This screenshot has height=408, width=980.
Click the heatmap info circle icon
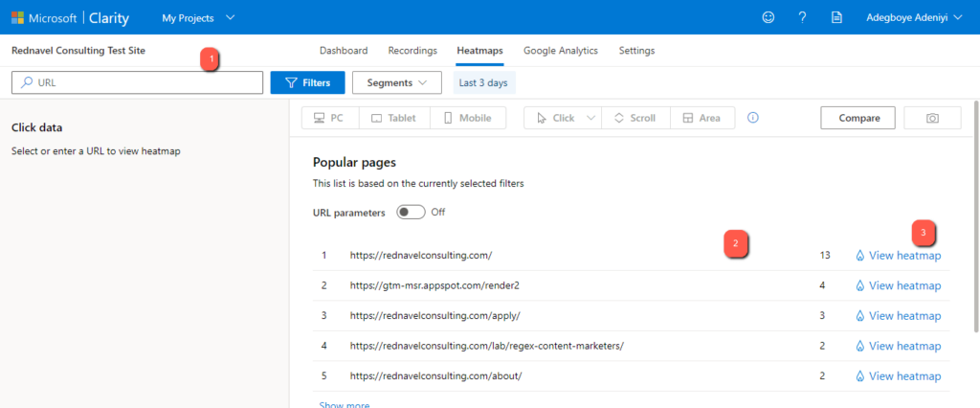click(753, 118)
